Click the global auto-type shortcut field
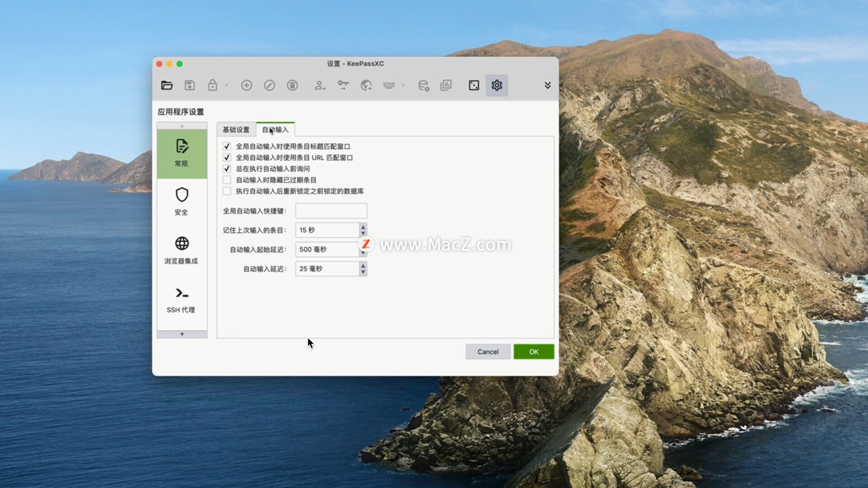This screenshot has width=868, height=488. 331,211
